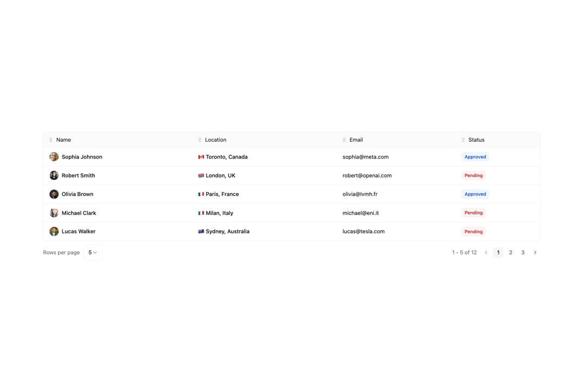Select the name Sophia Johnson
585x392 pixels.
[x=82, y=157]
